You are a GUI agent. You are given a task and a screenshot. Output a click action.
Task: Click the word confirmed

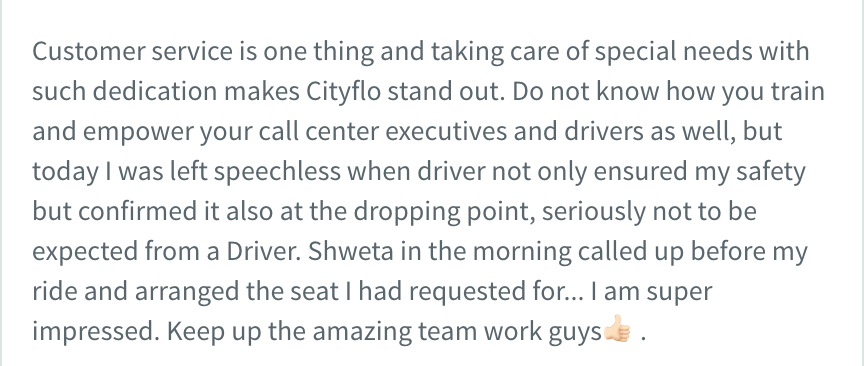(x=138, y=211)
